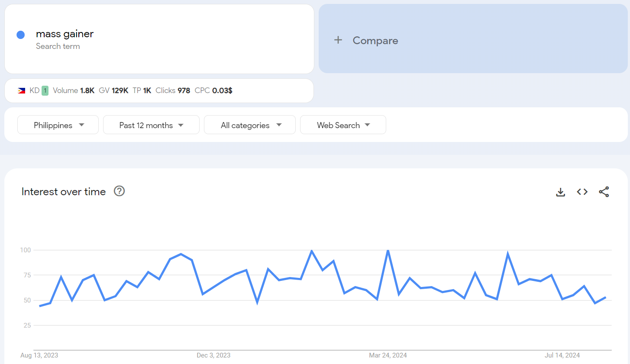The height and width of the screenshot is (364, 630).
Task: Click the Mar 24, 2024 axis label
Action: [388, 355]
